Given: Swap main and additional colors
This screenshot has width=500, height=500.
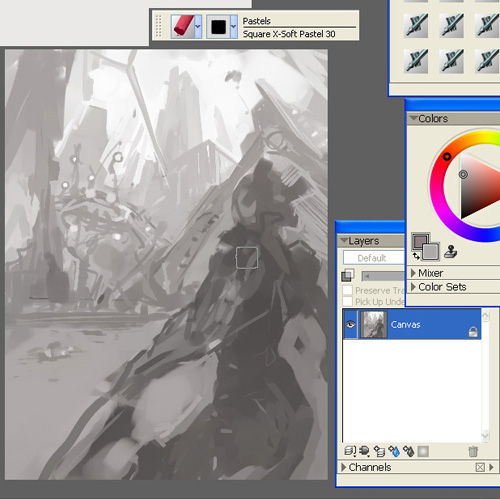Looking at the screenshot, I should coord(416,256).
